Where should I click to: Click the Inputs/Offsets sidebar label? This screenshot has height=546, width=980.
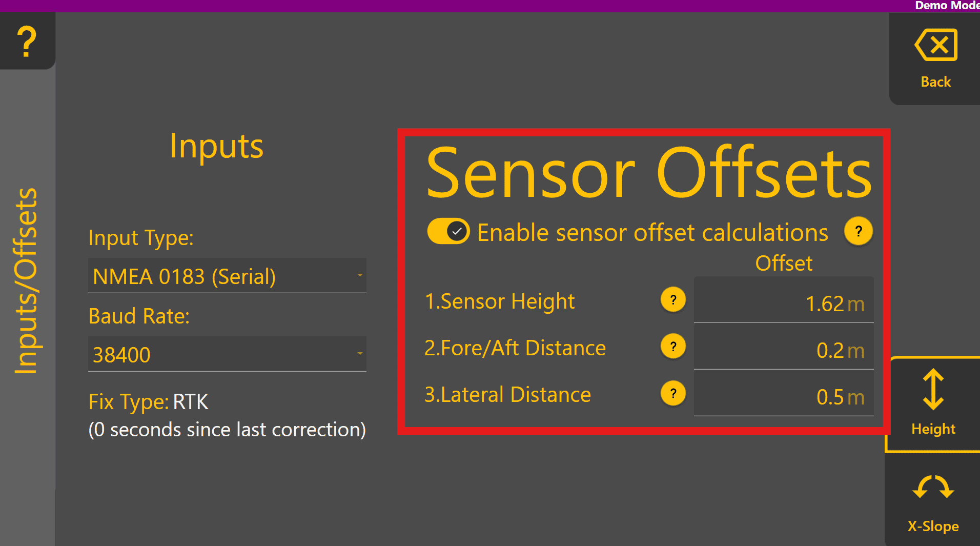[27, 281]
